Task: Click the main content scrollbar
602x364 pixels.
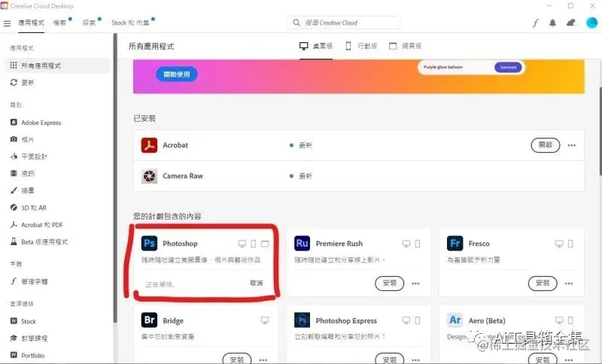Action: tap(600, 130)
